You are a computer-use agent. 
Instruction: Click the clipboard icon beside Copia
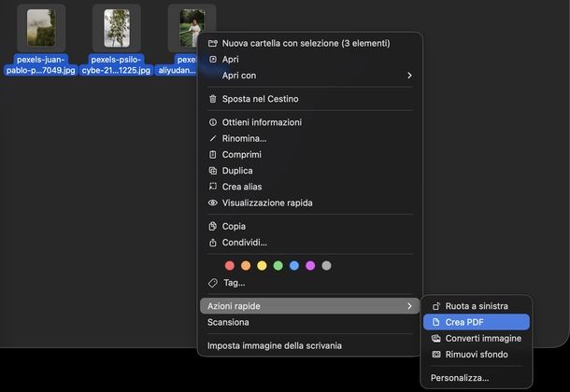point(213,226)
